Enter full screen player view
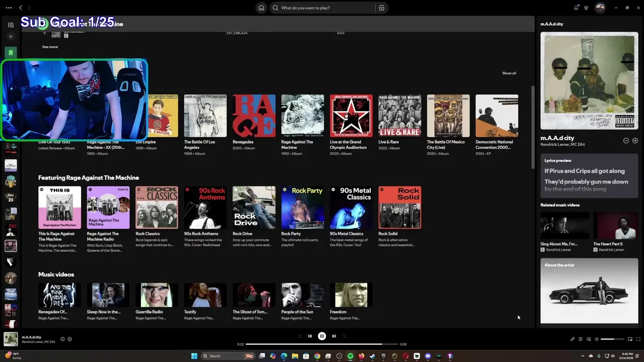Viewport: 644px width, 362px height. (638, 339)
